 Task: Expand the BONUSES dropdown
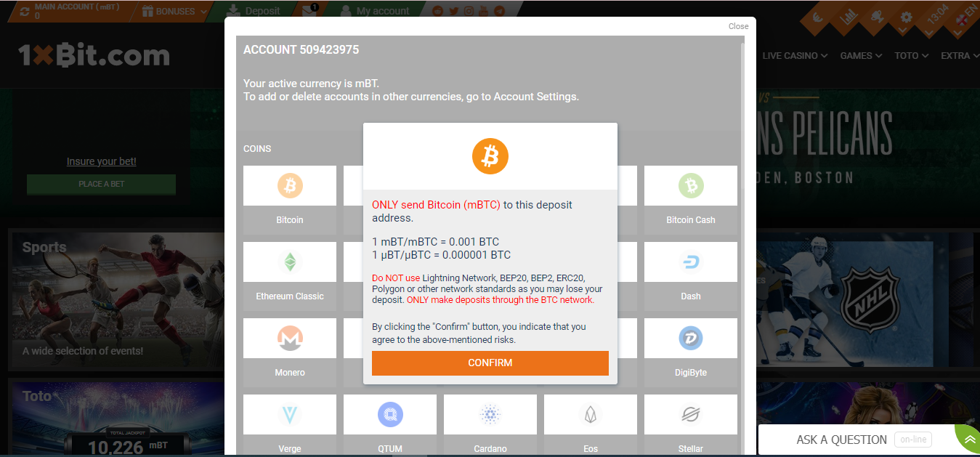[x=174, y=12]
